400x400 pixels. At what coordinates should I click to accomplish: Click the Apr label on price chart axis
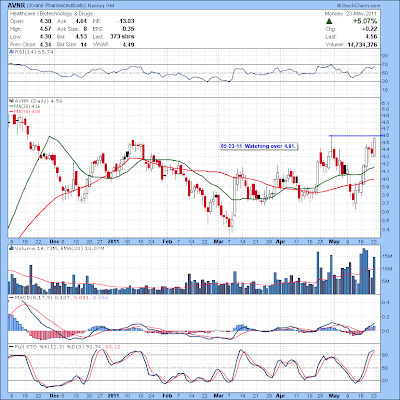click(280, 242)
